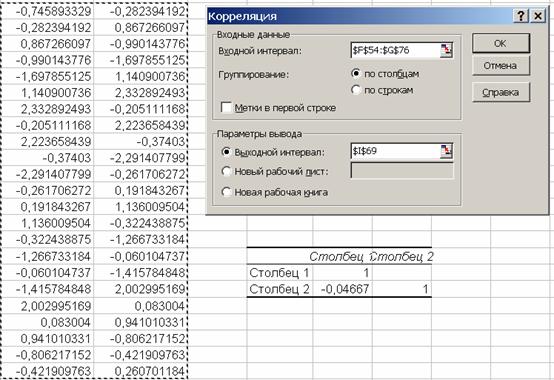The width and height of the screenshot is (554, 380).
Task: Select -0,806217152 in the row starting with 0,941010331
Action: click(141, 339)
